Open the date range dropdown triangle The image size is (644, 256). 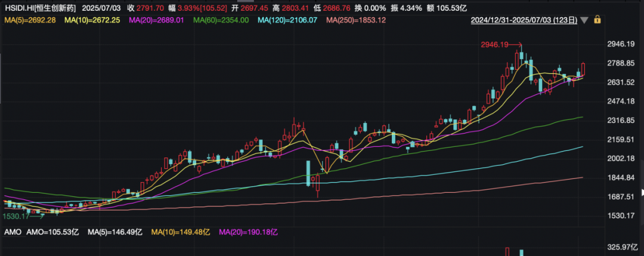(x=584, y=20)
